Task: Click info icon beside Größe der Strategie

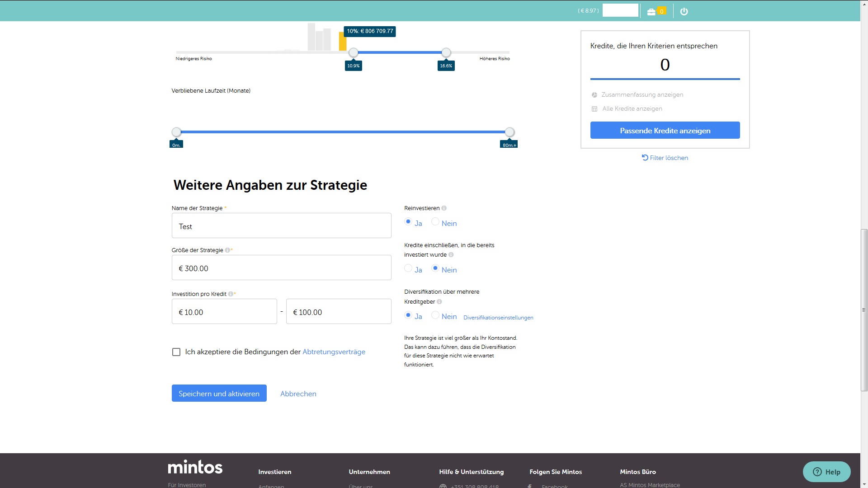Action: click(227, 250)
